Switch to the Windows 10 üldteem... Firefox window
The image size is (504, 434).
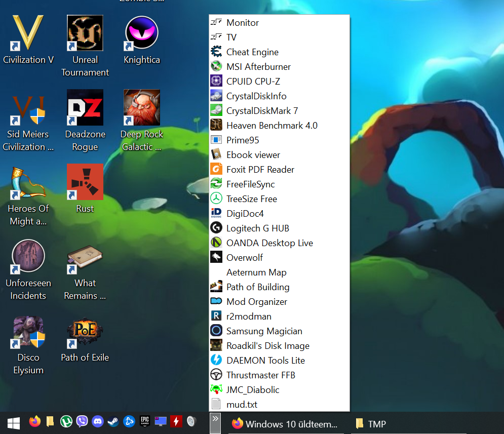286,424
